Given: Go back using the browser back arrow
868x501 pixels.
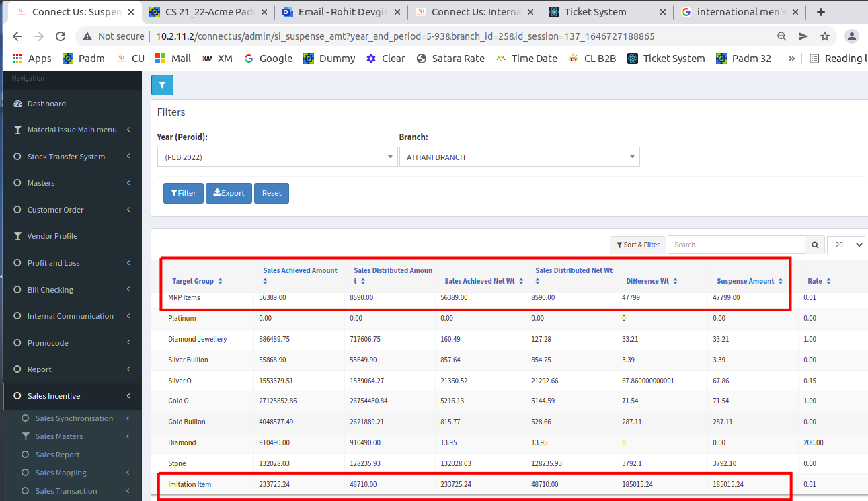Looking at the screenshot, I should point(17,36).
